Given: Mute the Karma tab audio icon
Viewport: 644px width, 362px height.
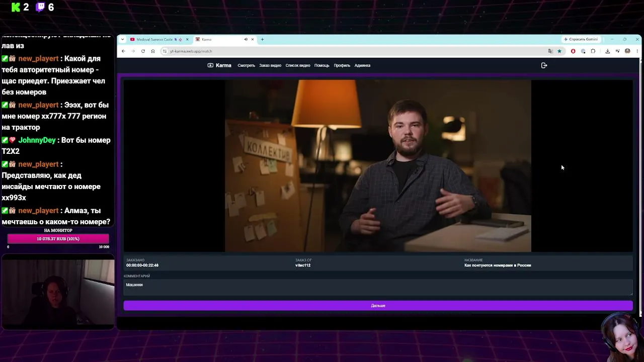Looking at the screenshot, I should coord(246,39).
